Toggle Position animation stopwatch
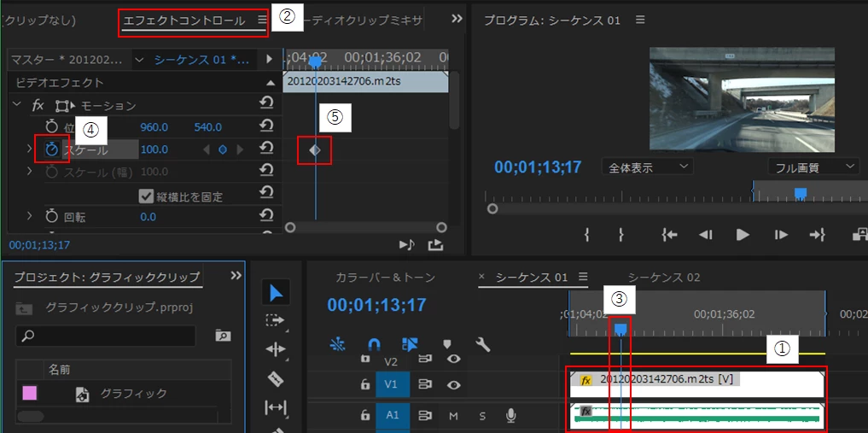Image resolution: width=868 pixels, height=433 pixels. [52, 127]
